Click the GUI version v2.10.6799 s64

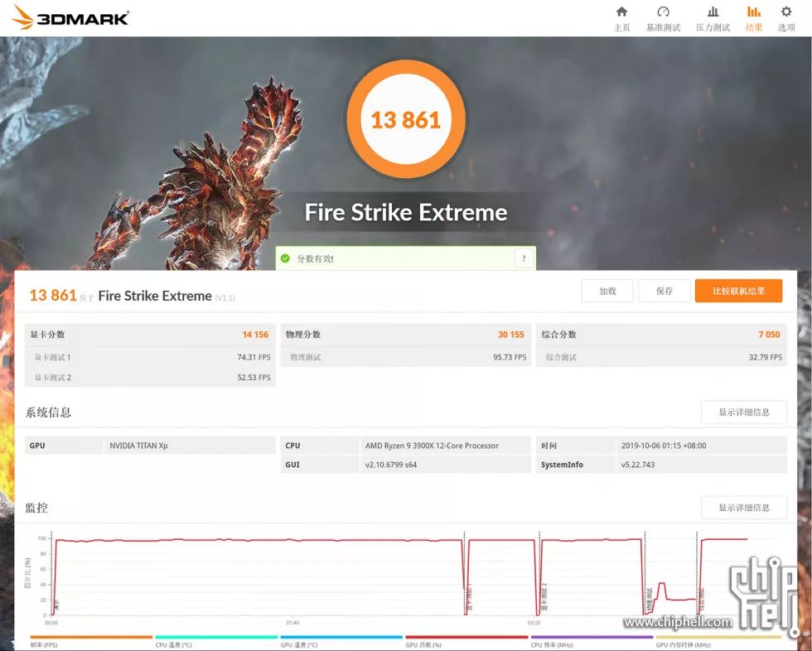tap(391, 465)
